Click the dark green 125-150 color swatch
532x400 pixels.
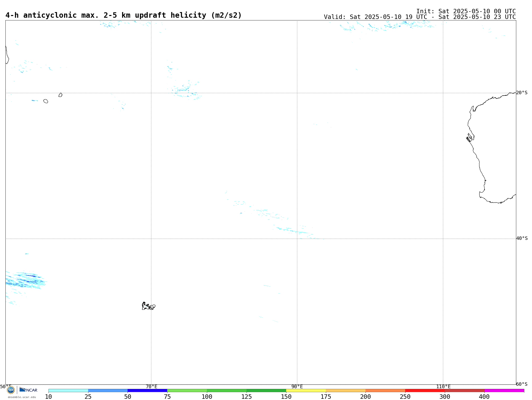pos(266,391)
